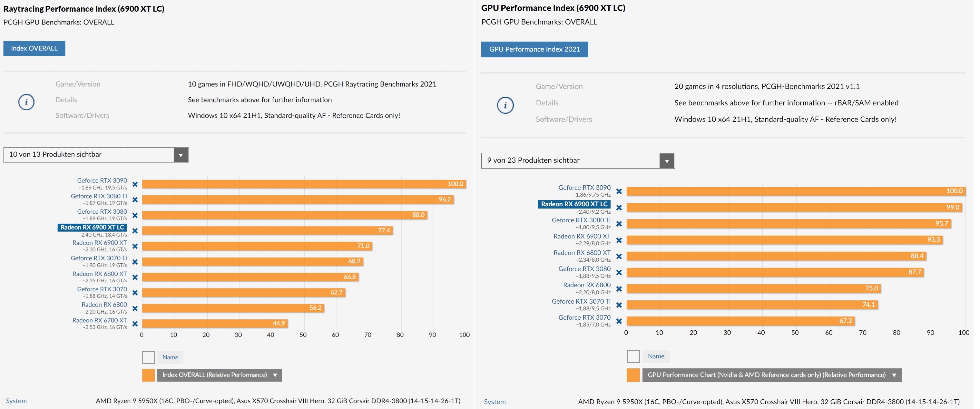The height and width of the screenshot is (409, 980).
Task: Click 'Name' label under GPU Performance chart
Action: (x=656, y=356)
